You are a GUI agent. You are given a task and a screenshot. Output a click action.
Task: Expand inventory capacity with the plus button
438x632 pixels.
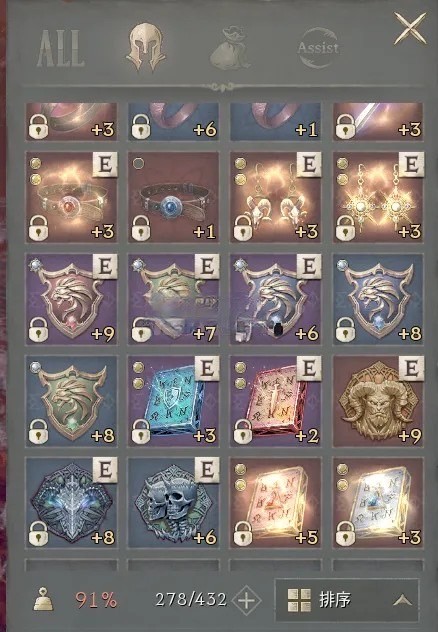(x=246, y=601)
